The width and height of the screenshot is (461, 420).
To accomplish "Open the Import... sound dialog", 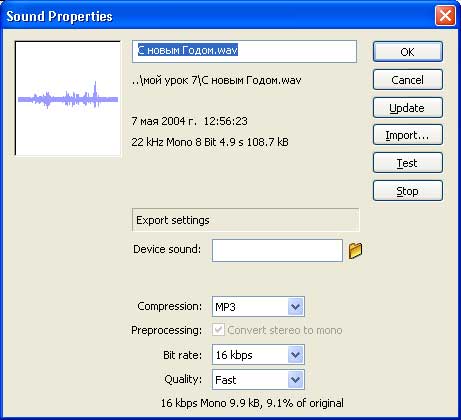I will (x=408, y=135).
